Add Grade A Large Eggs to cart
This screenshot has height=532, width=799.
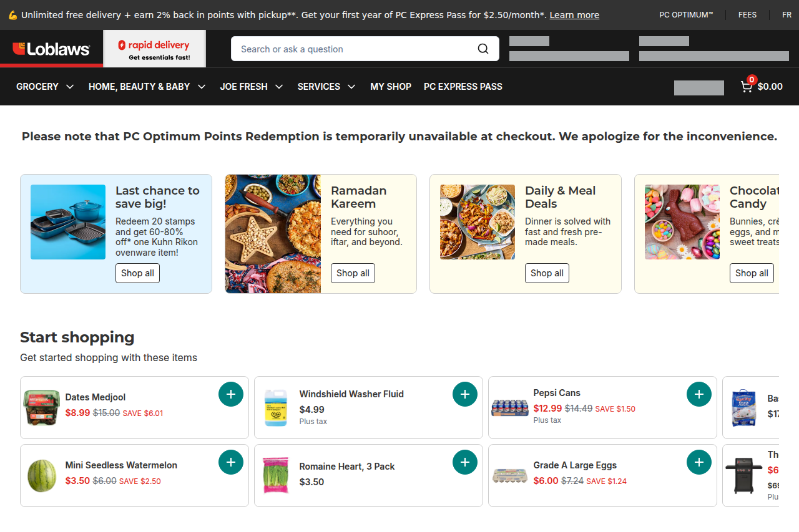point(699,462)
